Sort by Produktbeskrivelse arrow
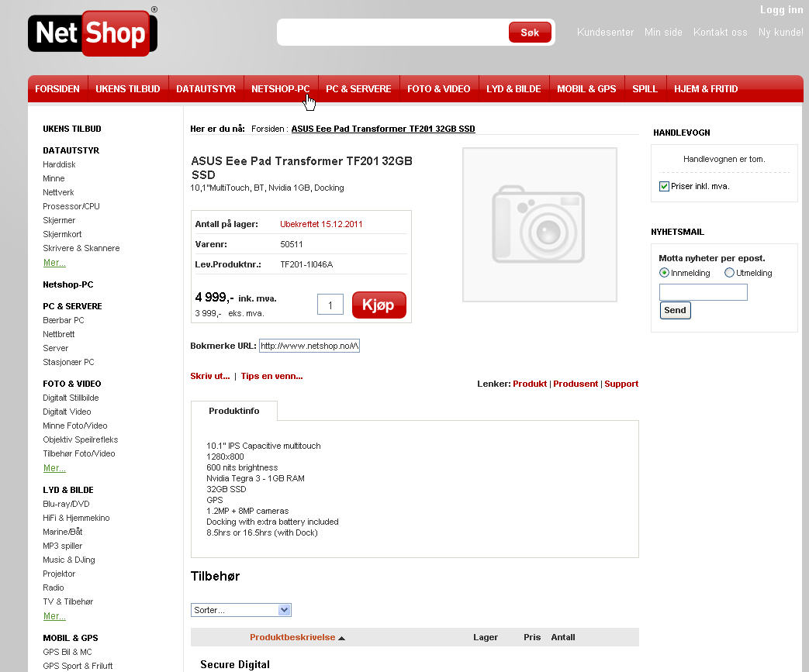This screenshot has height=672, width=809. click(341, 638)
